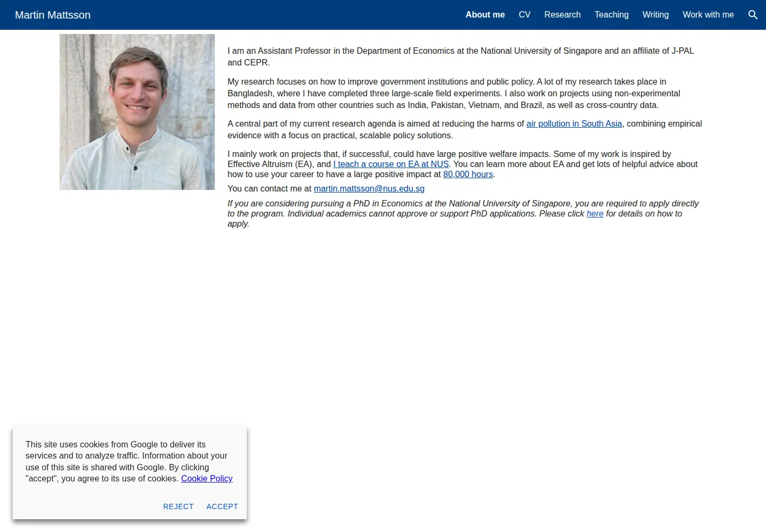Click the Martin Mattsson site title

pos(53,15)
